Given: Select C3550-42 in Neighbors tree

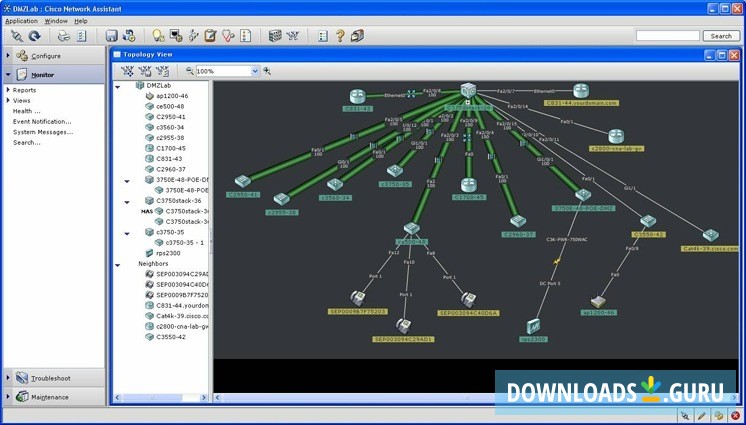Looking at the screenshot, I should (171, 336).
